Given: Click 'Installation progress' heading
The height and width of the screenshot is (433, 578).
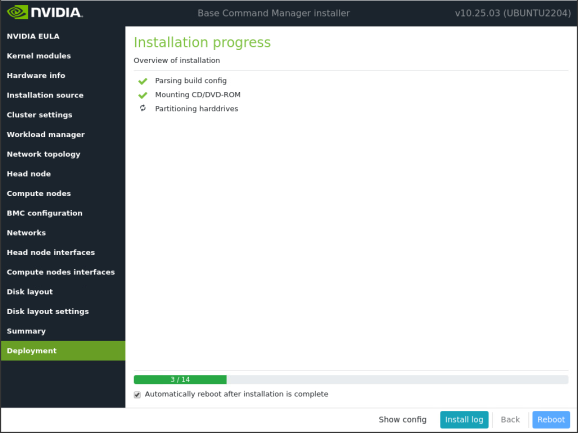Looking at the screenshot, I should pyautogui.click(x=202, y=42).
